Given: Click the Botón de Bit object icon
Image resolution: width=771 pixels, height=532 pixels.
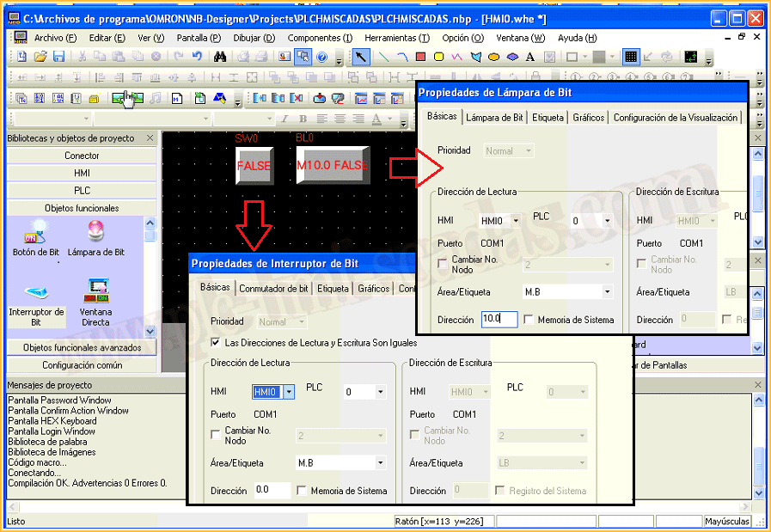Looking at the screenshot, I should pos(35,233).
